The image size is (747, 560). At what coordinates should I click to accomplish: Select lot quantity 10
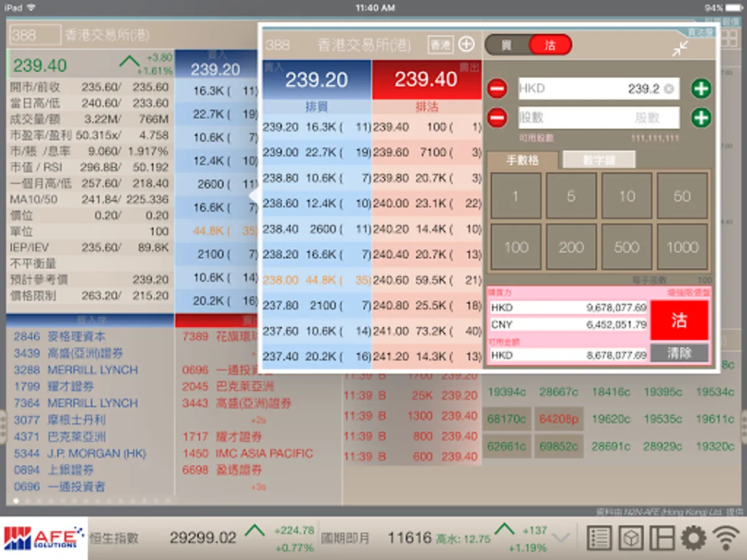point(627,196)
